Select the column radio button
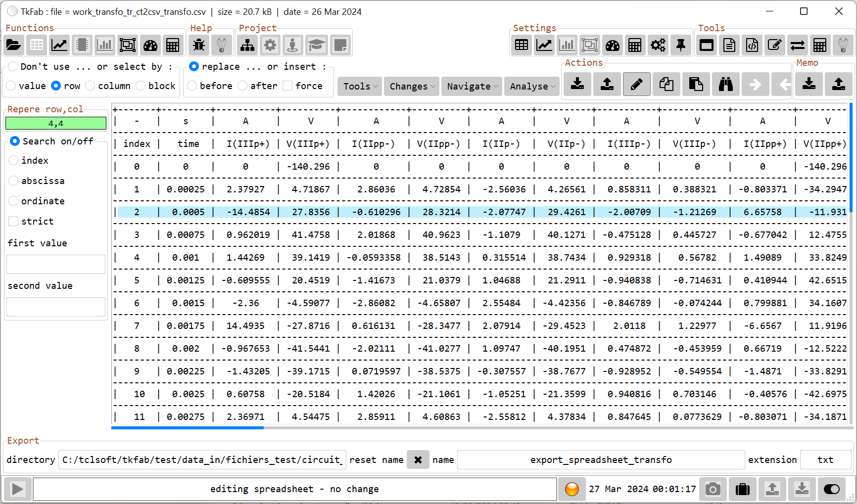Image resolution: width=857 pixels, height=504 pixels. point(90,86)
